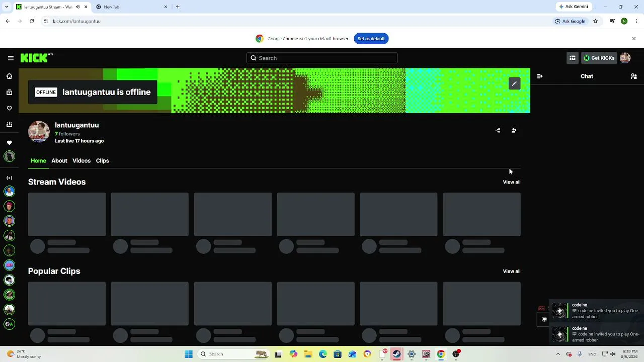644x362 pixels.
Task: Open the Copilot taskbar icon
Action: tap(293, 354)
